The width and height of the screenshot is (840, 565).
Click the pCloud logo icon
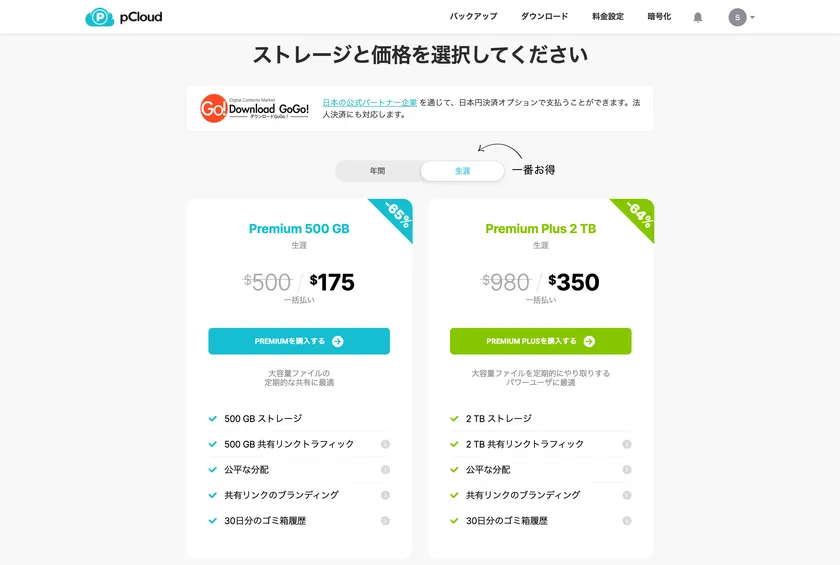(x=100, y=17)
